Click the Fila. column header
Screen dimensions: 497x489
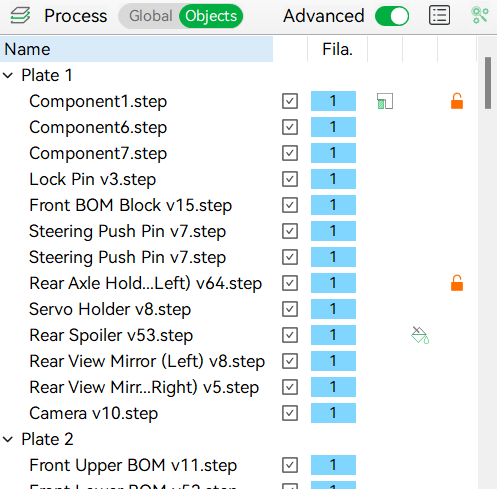(x=337, y=49)
